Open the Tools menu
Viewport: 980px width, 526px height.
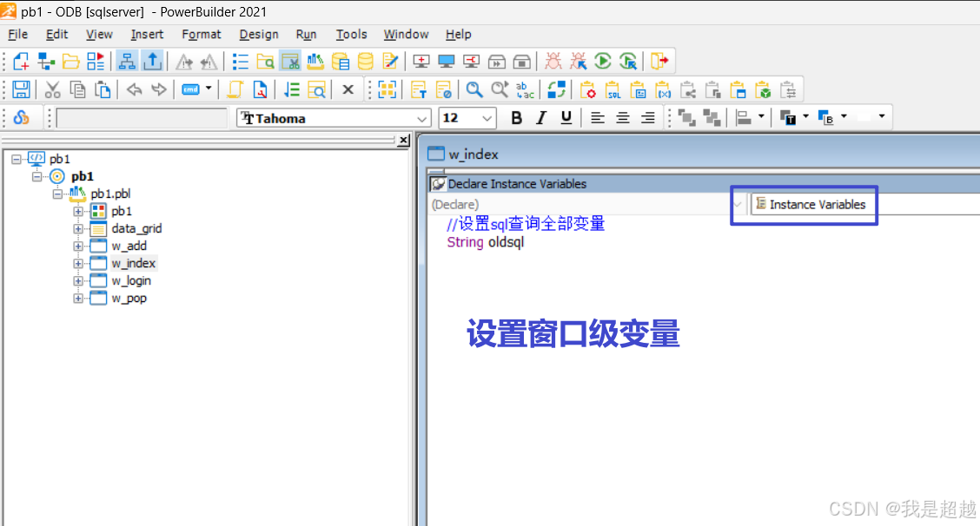(x=351, y=35)
